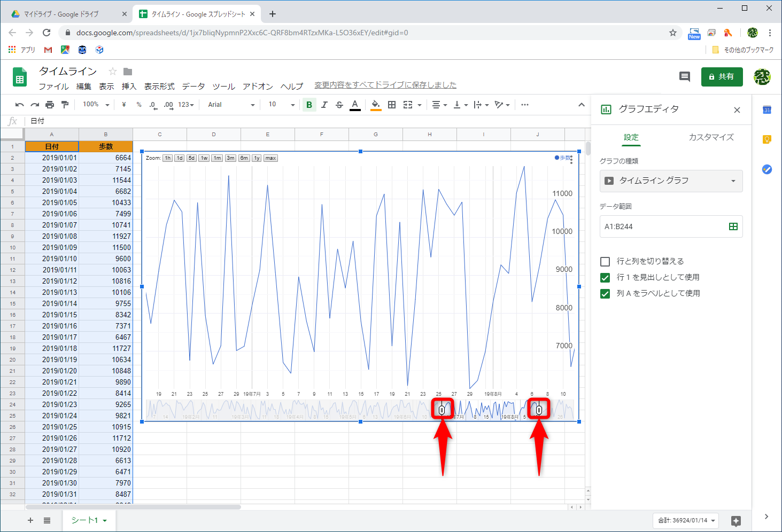Close the グラフエディタ panel
Screen dimensions: 782x532
[737, 110]
